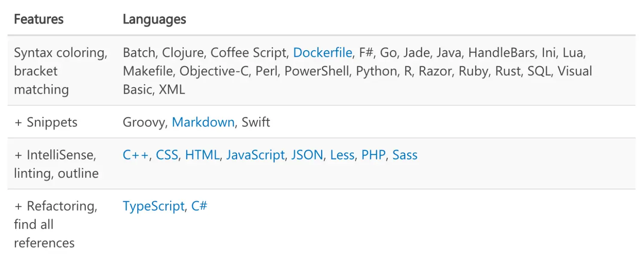The width and height of the screenshot is (644, 275).
Task: Click the text "Coffee Script"
Action: [x=249, y=53]
